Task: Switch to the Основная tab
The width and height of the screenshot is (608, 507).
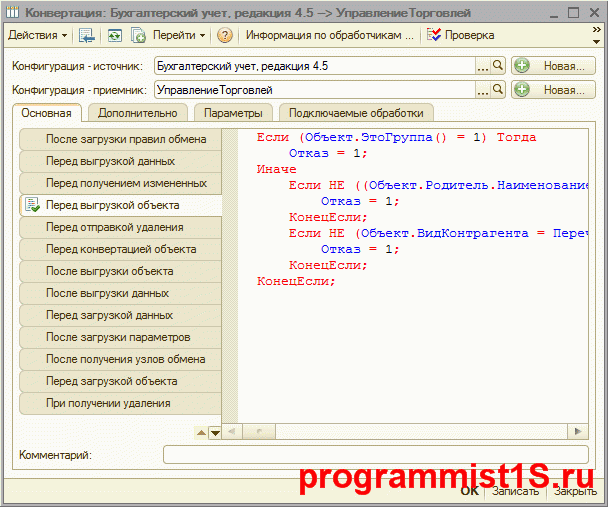Action: point(47,113)
